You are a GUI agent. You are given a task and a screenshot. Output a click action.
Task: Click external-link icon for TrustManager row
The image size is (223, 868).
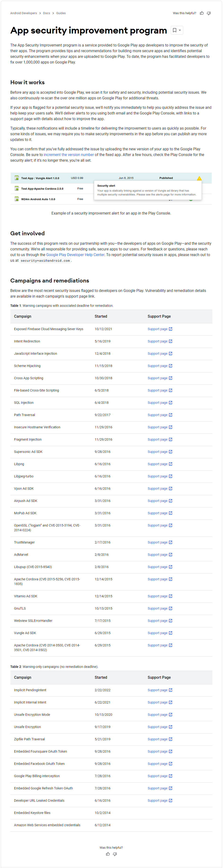click(171, 542)
